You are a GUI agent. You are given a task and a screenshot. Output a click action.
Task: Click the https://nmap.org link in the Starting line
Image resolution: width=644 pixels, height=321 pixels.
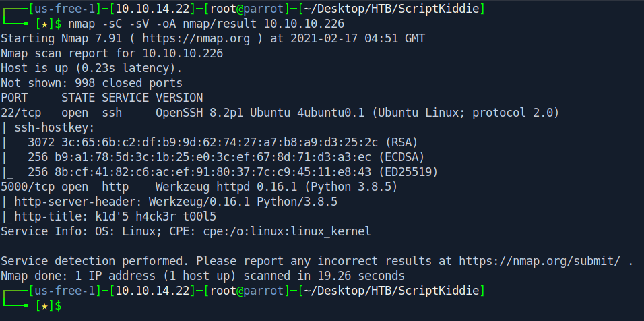(x=196, y=38)
